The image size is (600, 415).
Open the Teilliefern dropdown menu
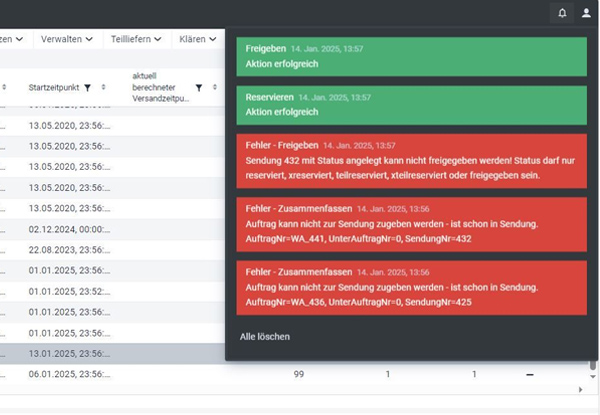(x=136, y=39)
